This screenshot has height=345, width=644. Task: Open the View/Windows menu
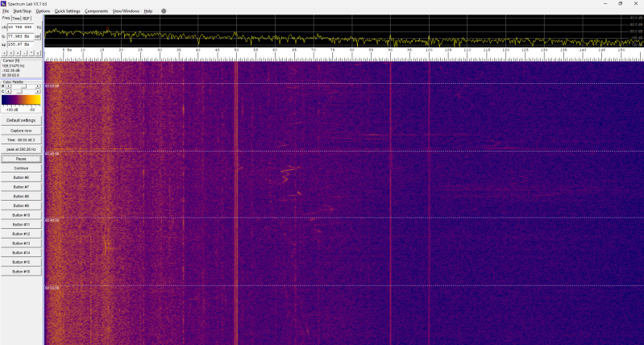click(126, 11)
